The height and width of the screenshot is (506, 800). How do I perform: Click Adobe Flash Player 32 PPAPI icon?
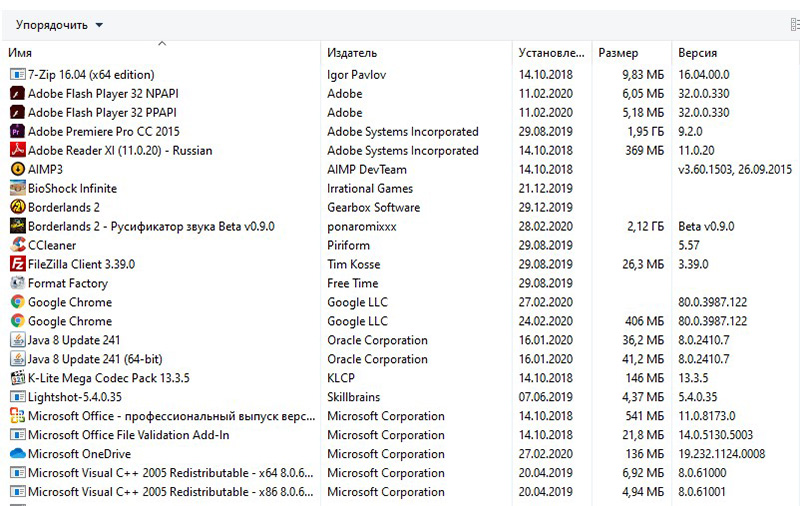click(17, 112)
